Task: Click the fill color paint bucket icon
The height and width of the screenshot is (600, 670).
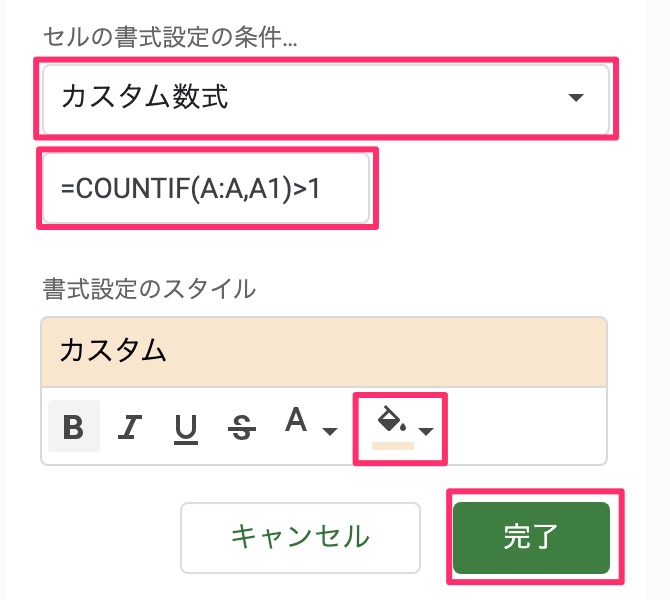Action: [x=392, y=419]
